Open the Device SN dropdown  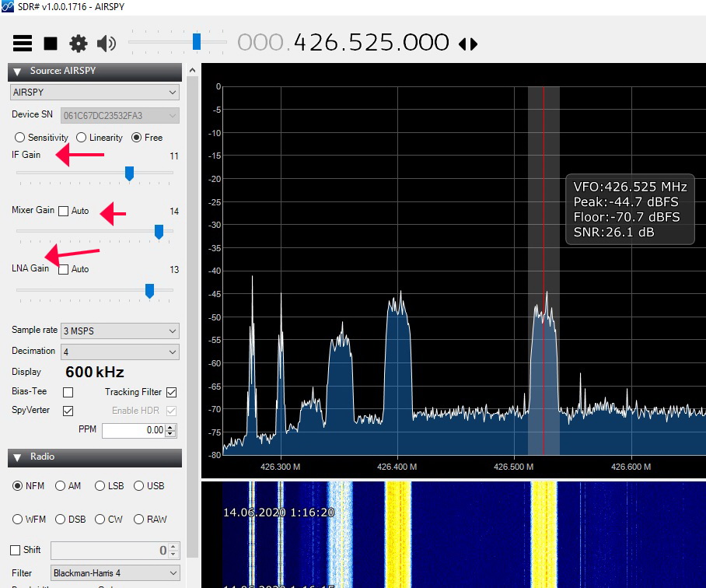click(120, 115)
